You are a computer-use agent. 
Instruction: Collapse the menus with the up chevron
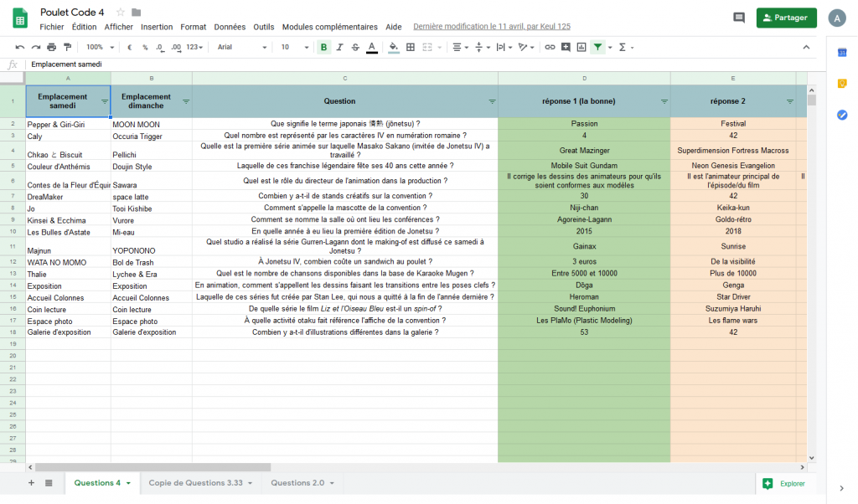tap(806, 48)
